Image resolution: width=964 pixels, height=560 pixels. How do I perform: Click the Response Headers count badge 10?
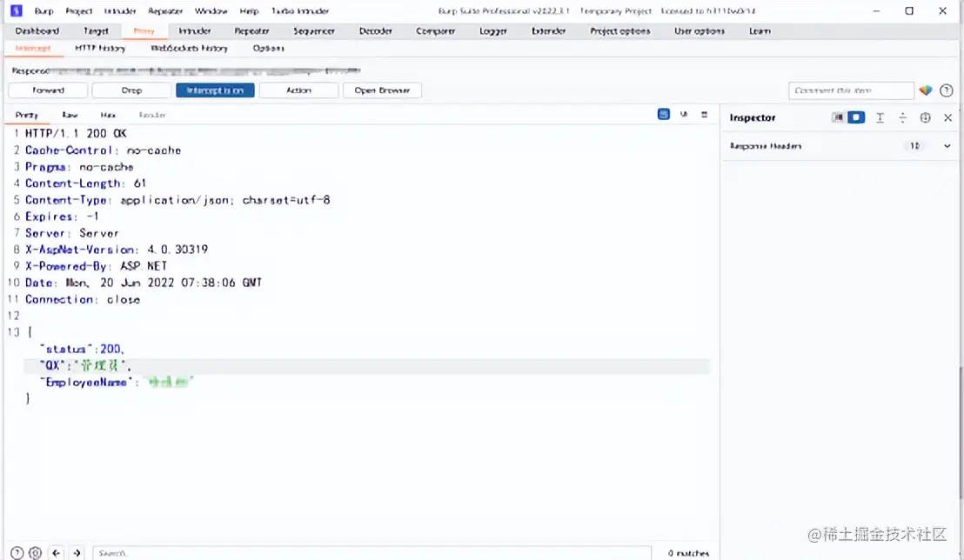click(914, 146)
